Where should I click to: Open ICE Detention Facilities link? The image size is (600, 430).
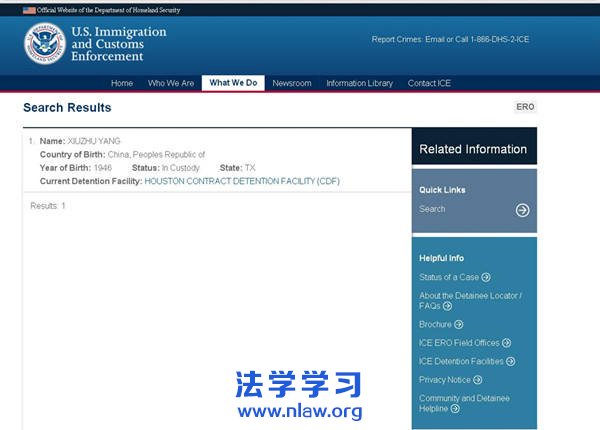coord(461,361)
